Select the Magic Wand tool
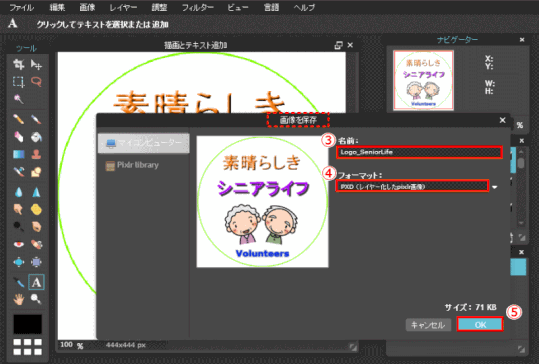 (x=19, y=99)
